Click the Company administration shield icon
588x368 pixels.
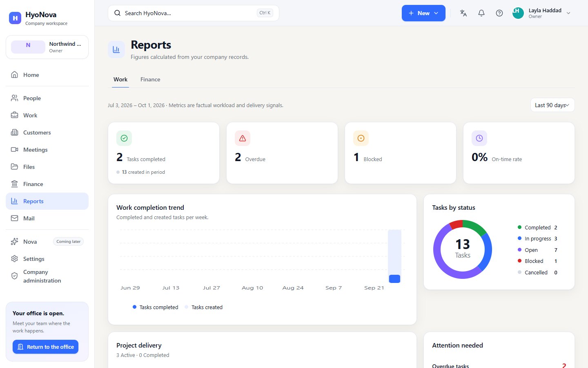[15, 276]
